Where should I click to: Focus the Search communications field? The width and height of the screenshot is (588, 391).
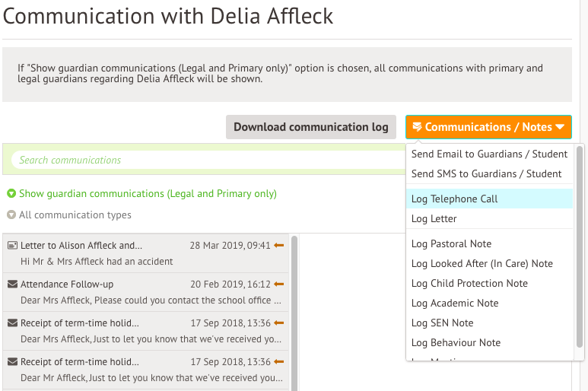205,161
